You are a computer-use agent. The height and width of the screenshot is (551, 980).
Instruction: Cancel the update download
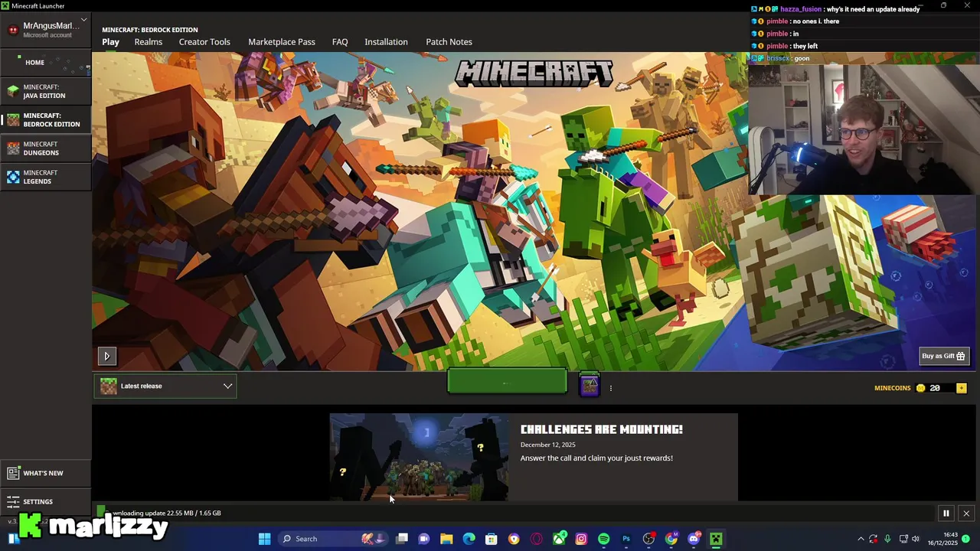pos(966,514)
